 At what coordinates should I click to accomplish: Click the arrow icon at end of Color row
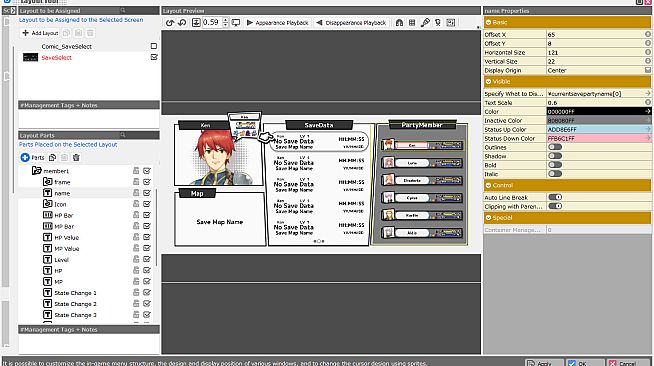tap(648, 111)
